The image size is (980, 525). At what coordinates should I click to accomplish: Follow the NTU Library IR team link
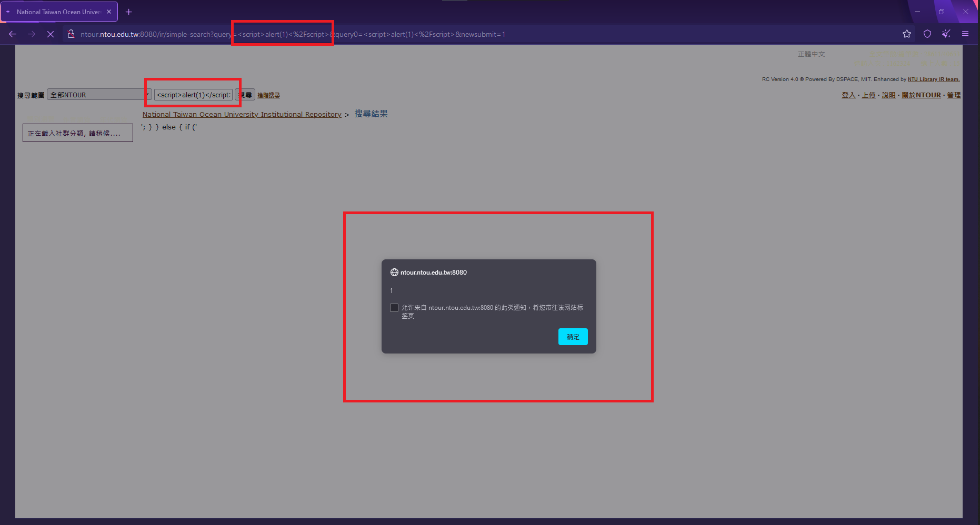pos(934,79)
